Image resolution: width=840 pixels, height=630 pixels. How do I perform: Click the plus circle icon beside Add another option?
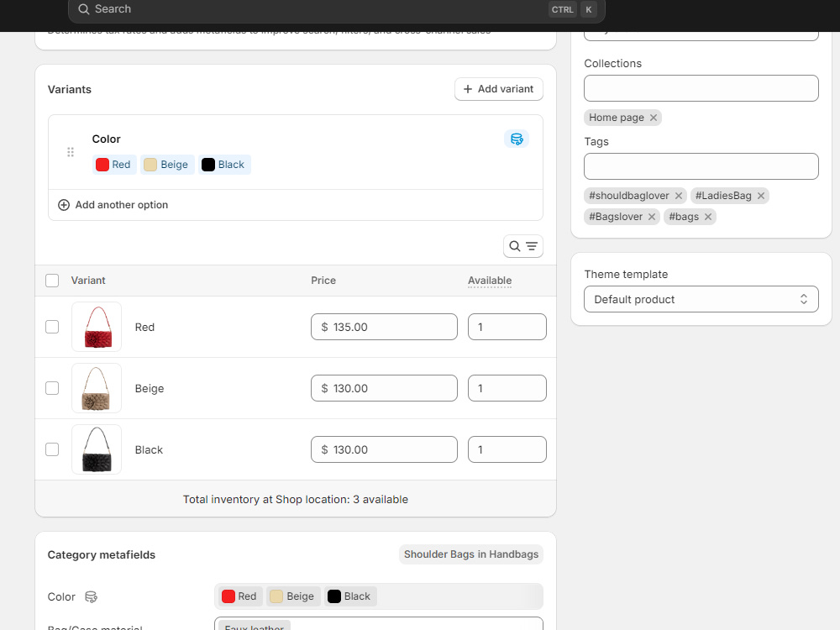(64, 205)
